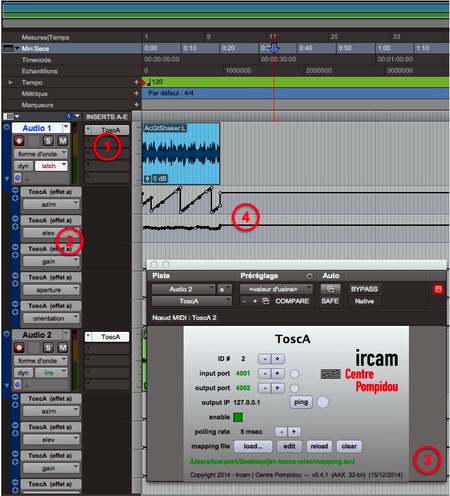Click the red target icon in the plug-in window
The width and height of the screenshot is (450, 496).
click(438, 289)
